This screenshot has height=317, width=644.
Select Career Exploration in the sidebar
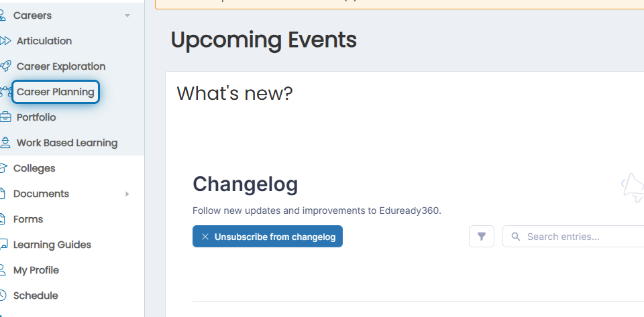point(61,66)
